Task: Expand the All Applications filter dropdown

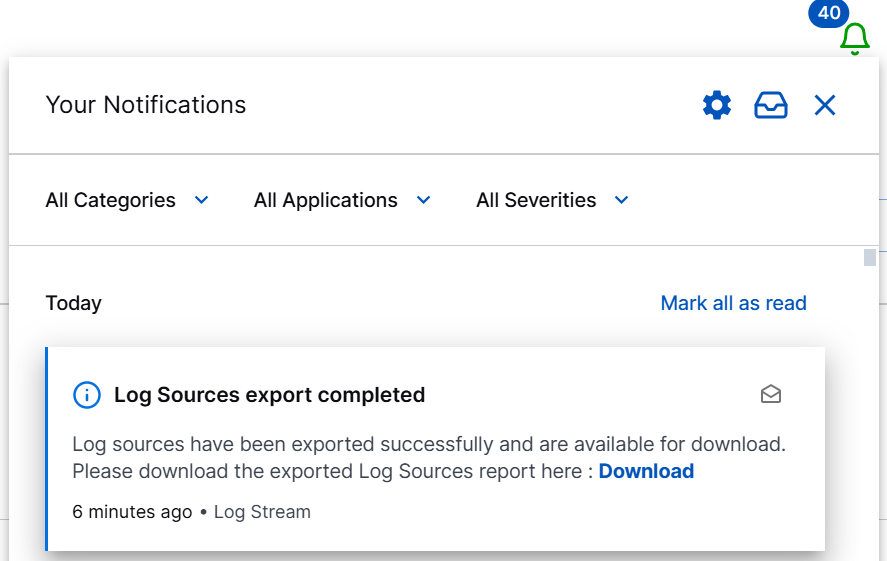Action: 342,200
